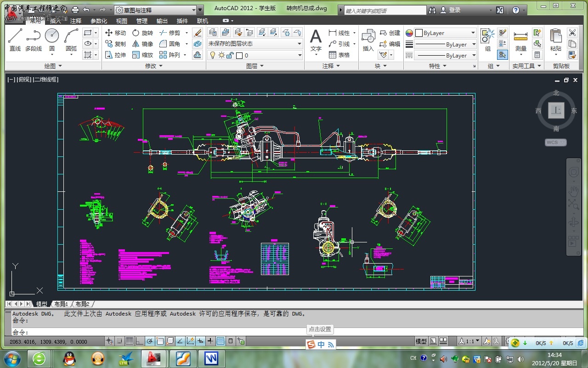Toggle grid display in the status bar
Screen dimensions: 588x368
click(x=130, y=341)
